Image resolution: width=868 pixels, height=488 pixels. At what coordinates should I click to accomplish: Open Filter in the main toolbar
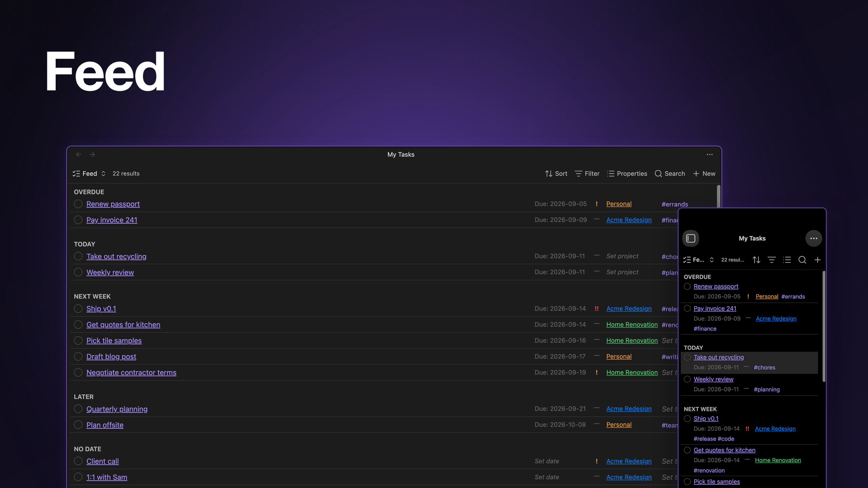pos(587,174)
